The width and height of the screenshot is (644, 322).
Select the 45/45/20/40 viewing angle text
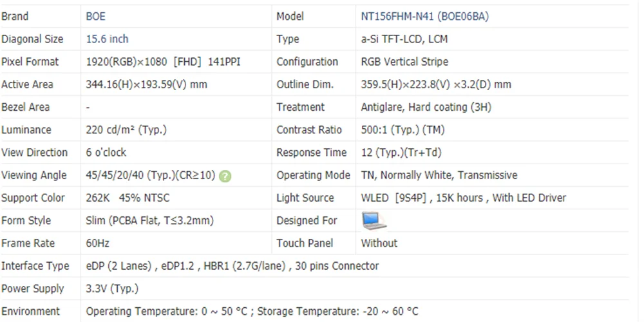click(x=150, y=175)
